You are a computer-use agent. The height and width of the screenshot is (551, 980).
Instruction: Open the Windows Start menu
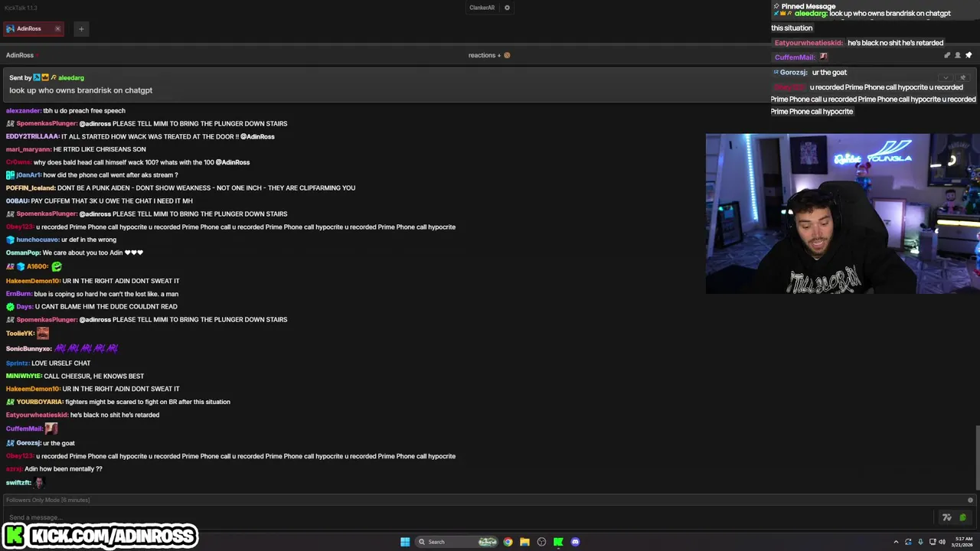(405, 542)
